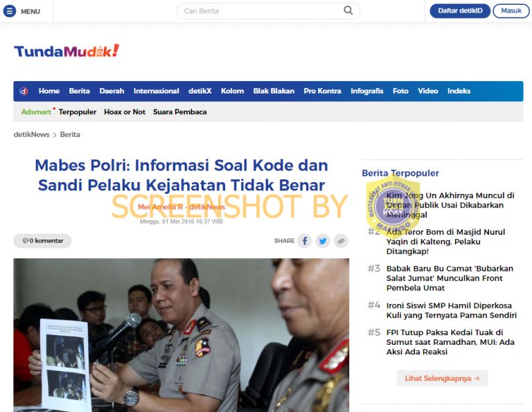The image size is (532, 412).
Task: Copy article link with chain icon
Action: pos(341,241)
